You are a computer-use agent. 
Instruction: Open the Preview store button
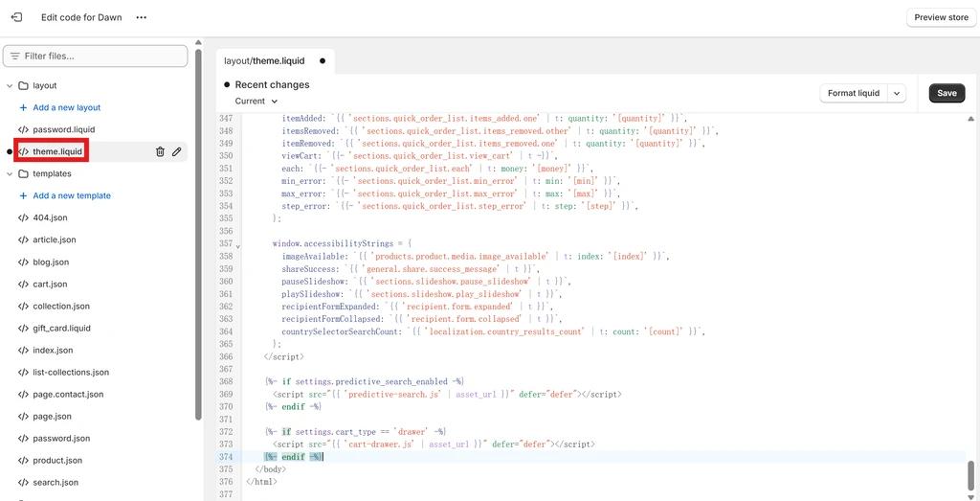[941, 17]
